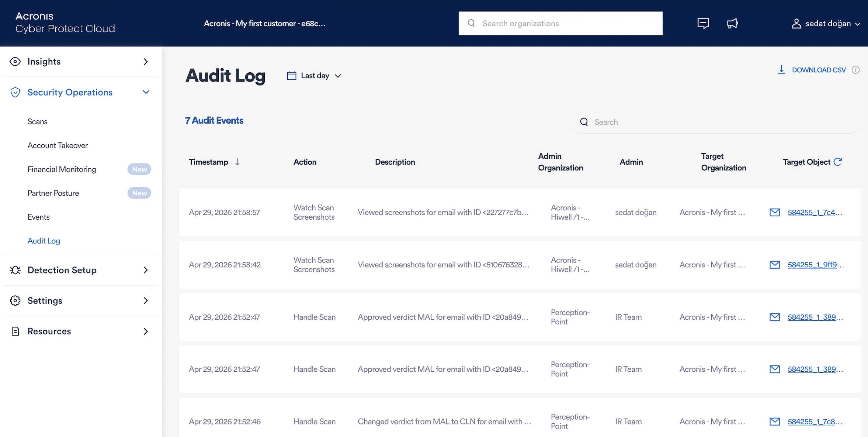Viewport: 868px width, 437px height.
Task: Click the Target Organization column header
Action: [723, 162]
